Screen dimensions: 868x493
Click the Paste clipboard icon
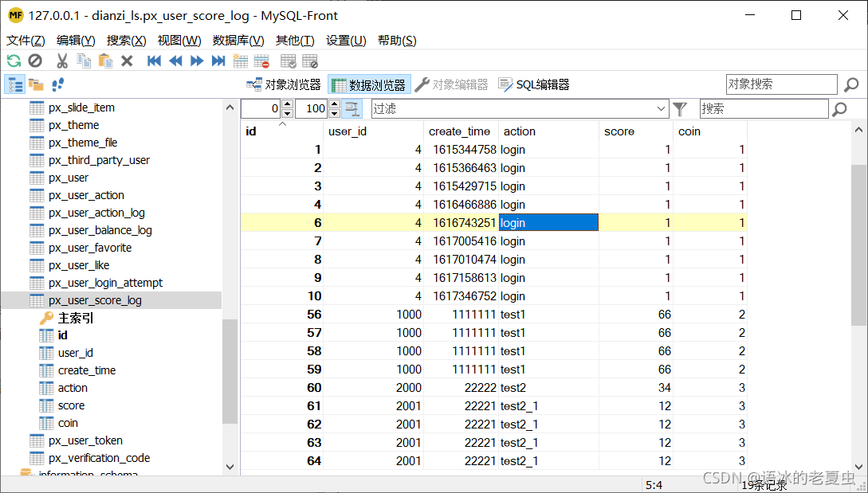click(x=105, y=61)
